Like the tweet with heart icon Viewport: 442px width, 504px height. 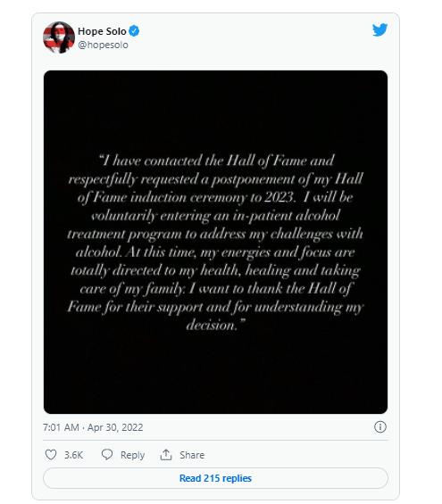pyautogui.click(x=51, y=455)
